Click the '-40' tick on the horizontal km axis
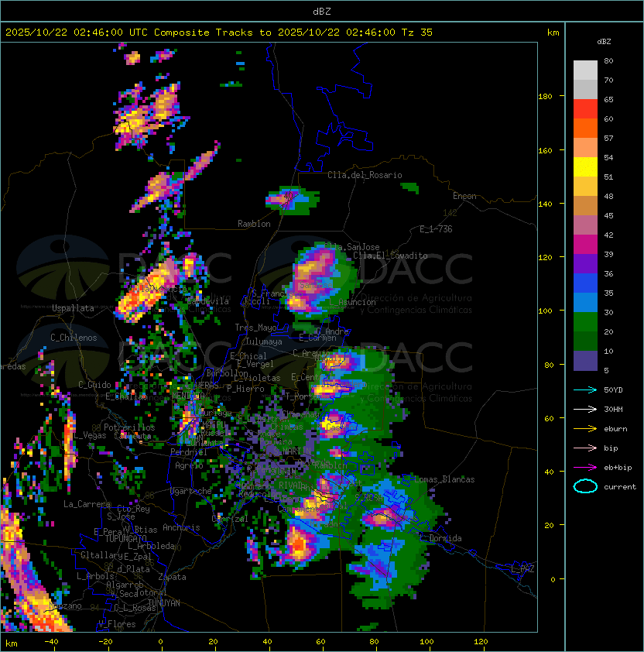The height and width of the screenshot is (652, 644). [x=51, y=641]
